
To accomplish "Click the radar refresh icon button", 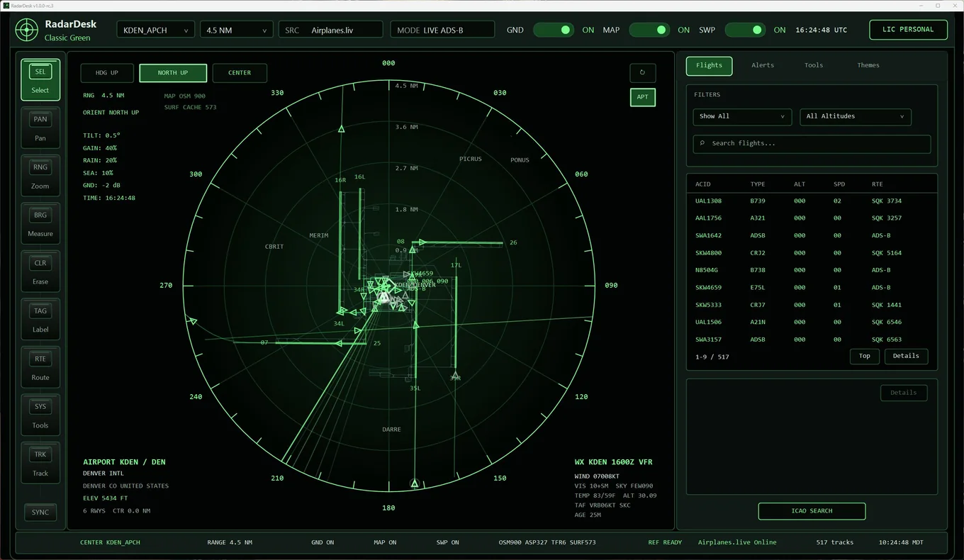I will pyautogui.click(x=643, y=72).
